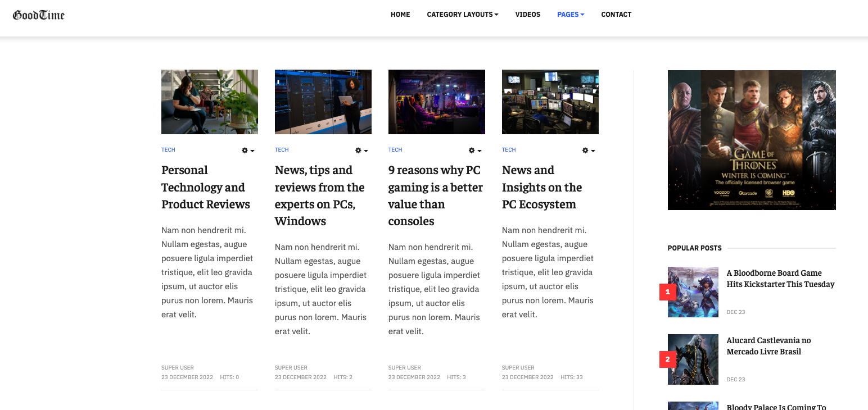Read '9 reasons why PC gaming' article
The width and height of the screenshot is (868, 410).
coord(435,195)
